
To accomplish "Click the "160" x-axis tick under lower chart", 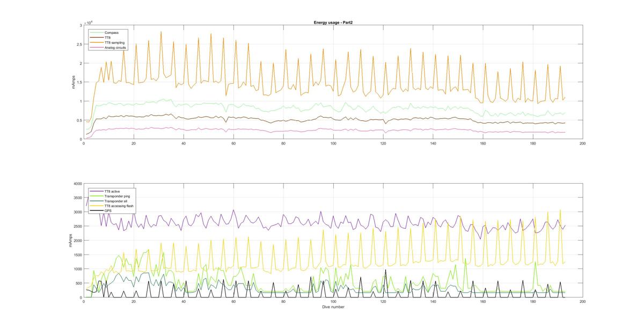I will pyautogui.click(x=482, y=302).
